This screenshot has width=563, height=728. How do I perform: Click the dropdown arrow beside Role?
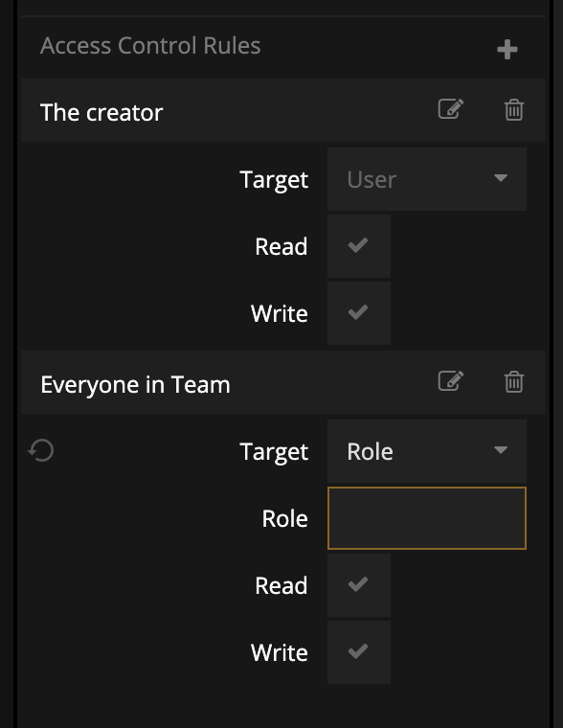click(x=501, y=450)
